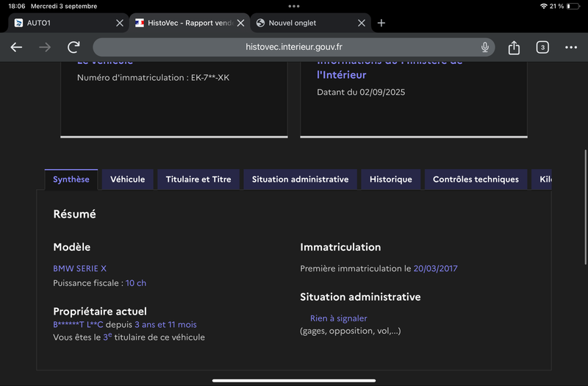Tap the battery indicator icon

tap(573, 6)
